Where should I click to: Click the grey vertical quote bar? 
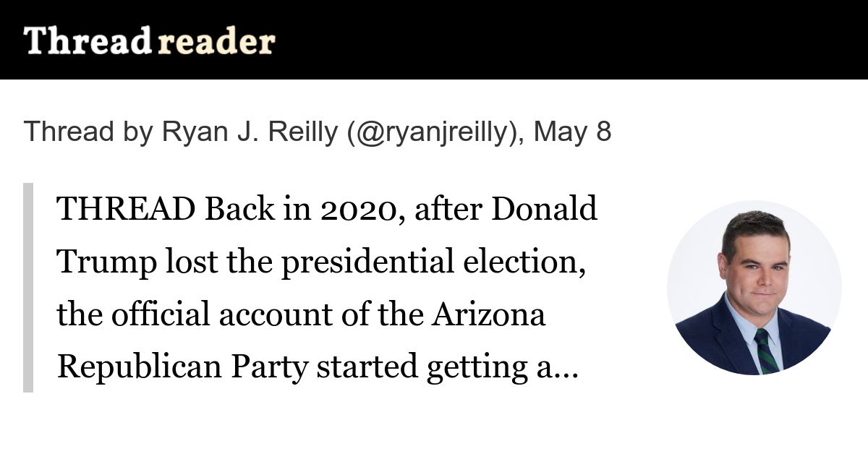[x=28, y=288]
